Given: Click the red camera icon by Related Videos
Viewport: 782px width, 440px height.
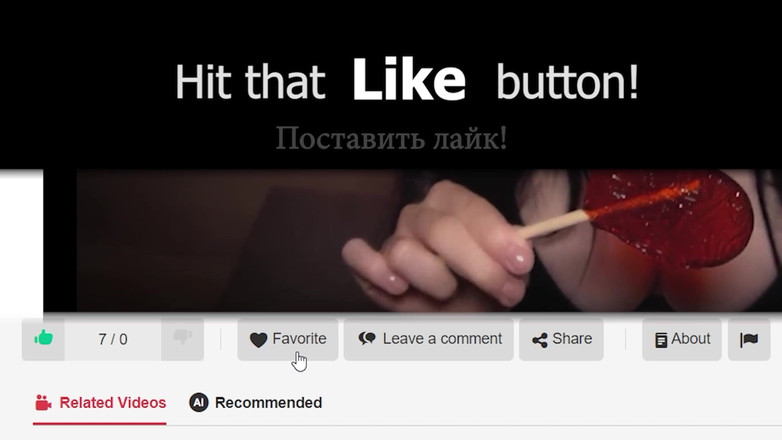Looking at the screenshot, I should (43, 403).
